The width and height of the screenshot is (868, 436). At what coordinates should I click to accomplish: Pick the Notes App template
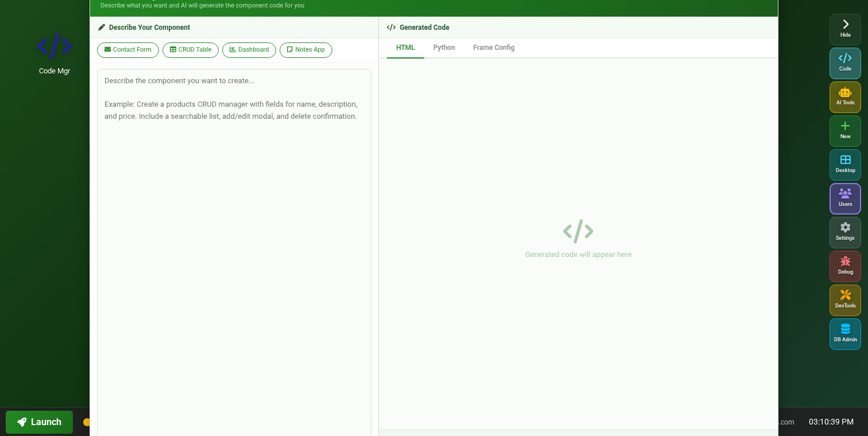point(306,50)
